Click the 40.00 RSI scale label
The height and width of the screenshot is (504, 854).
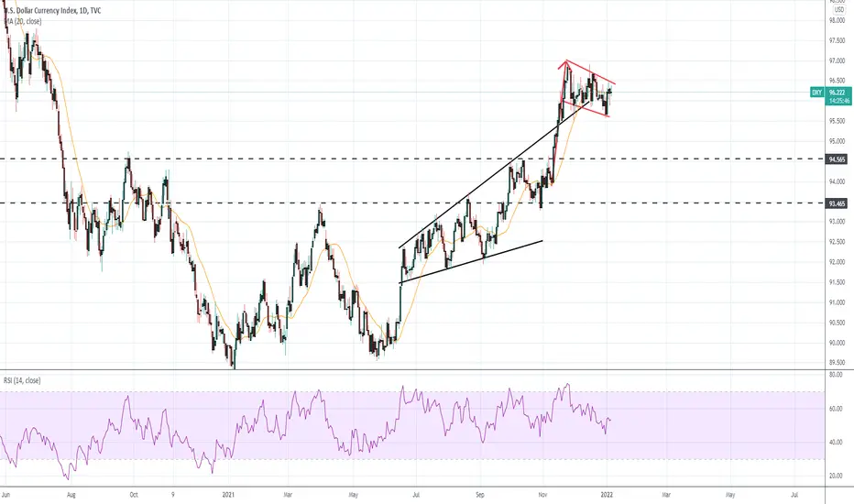pyautogui.click(x=835, y=443)
